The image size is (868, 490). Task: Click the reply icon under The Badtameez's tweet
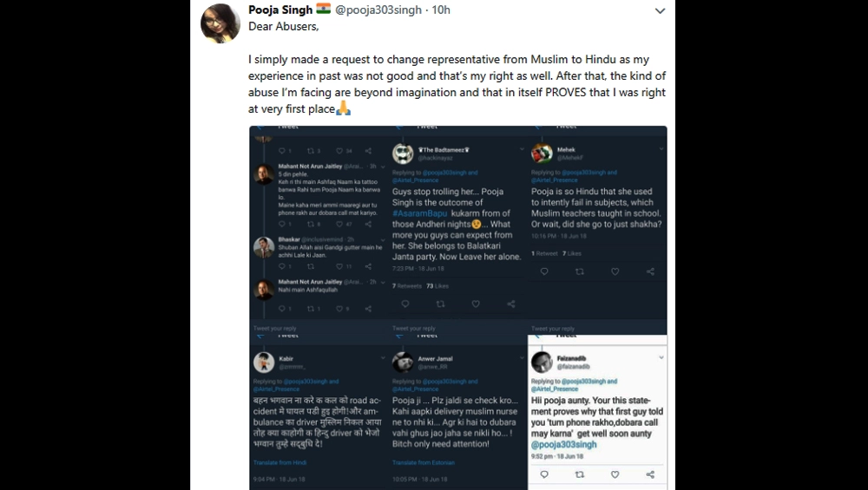click(x=405, y=304)
